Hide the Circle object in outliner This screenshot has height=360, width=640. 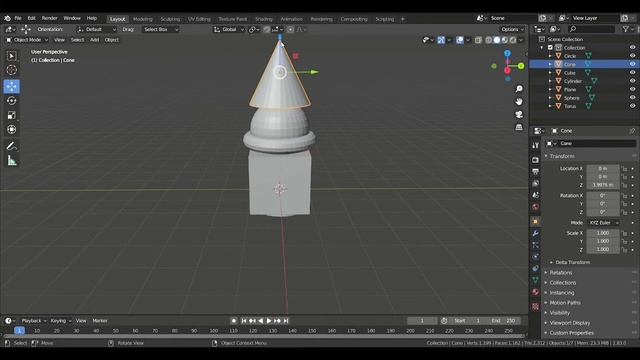click(632, 56)
